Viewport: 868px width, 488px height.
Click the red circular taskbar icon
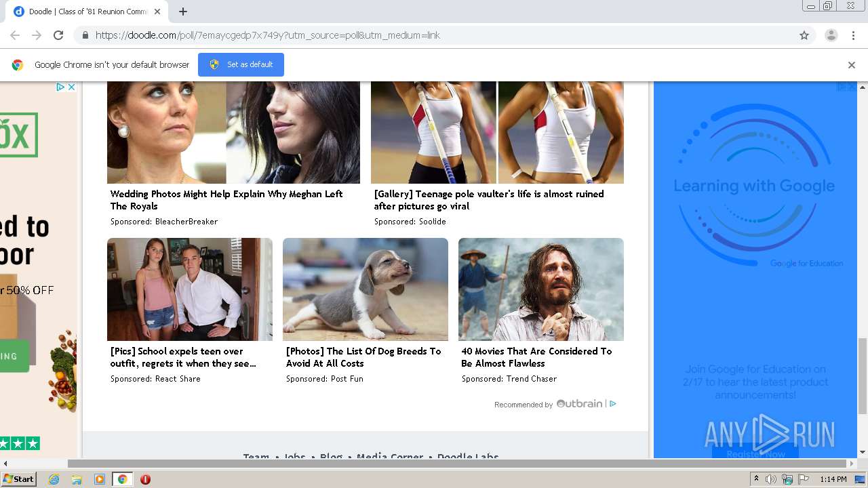[x=145, y=479]
